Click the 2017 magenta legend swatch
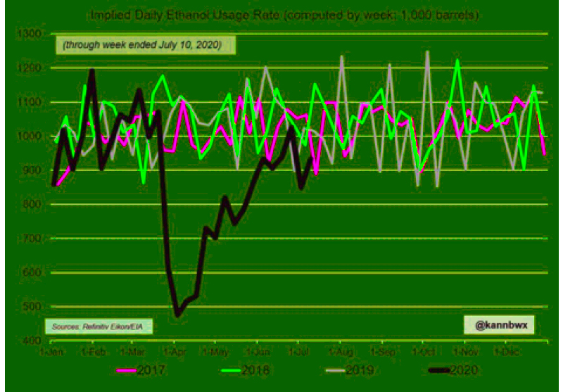The width and height of the screenshot is (563, 392). (x=127, y=370)
